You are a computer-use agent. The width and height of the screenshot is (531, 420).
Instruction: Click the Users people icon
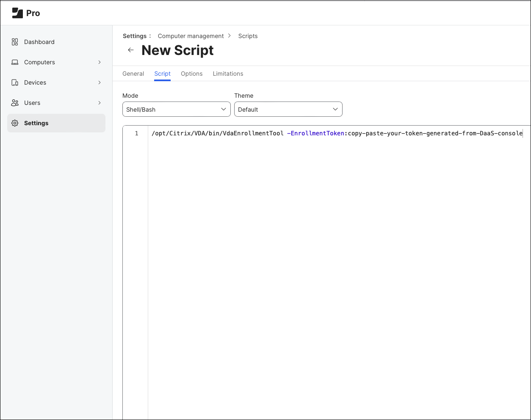[x=15, y=103]
